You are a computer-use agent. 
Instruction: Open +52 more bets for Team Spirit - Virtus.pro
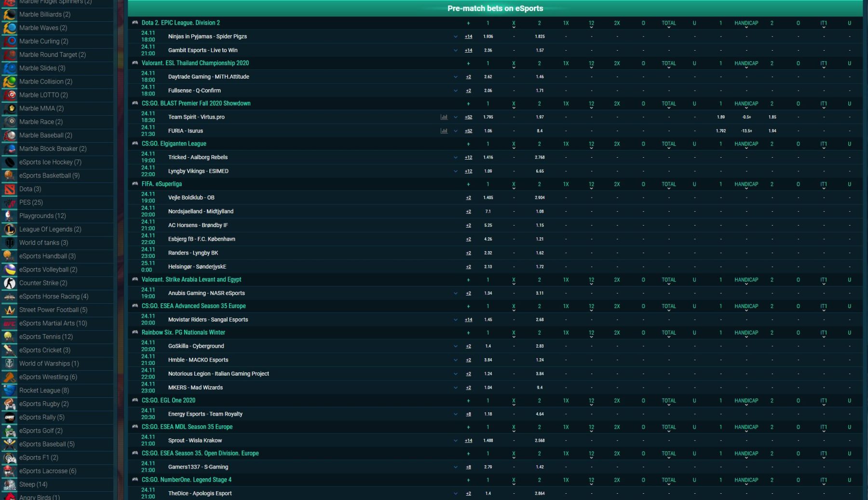point(468,117)
